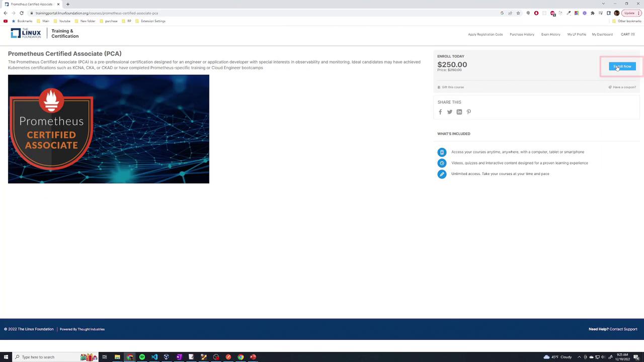Screen dimensions: 644x362
Task: Open the media controls playlist icon
Action: coord(601,13)
